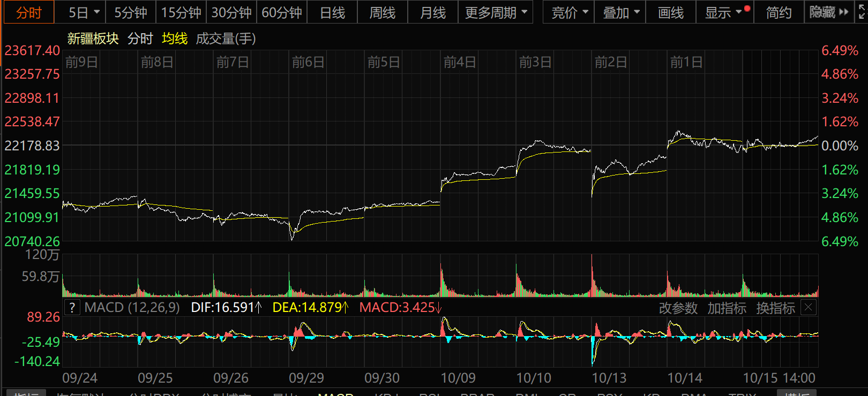The height and width of the screenshot is (396, 868).
Task: Select the 分时 time-sharing tab
Action: click(29, 12)
